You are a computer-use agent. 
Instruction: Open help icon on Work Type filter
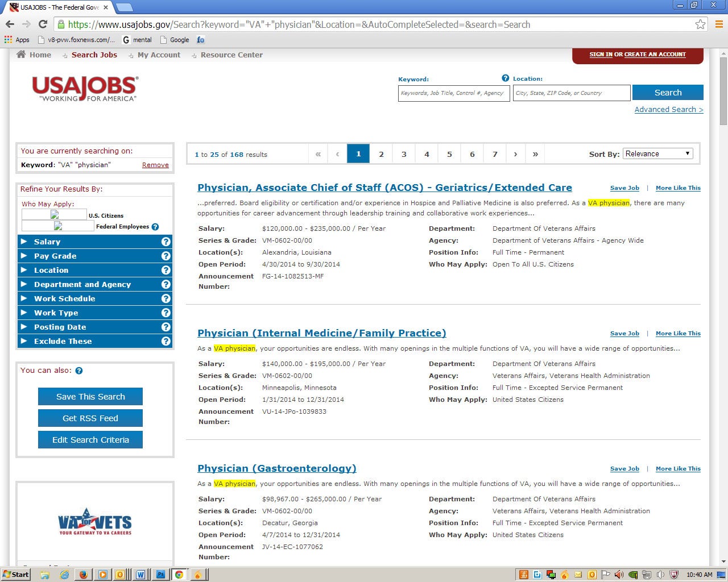coord(166,313)
